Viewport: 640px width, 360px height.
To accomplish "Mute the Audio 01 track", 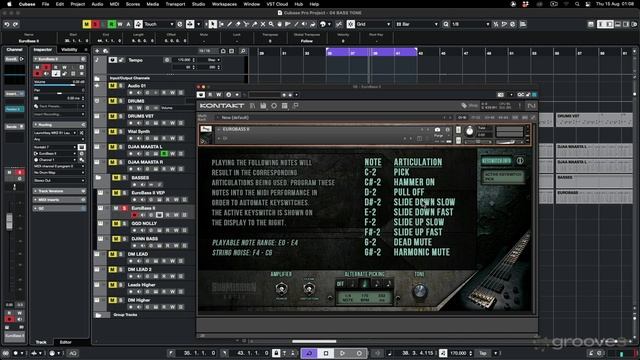I will (x=112, y=86).
